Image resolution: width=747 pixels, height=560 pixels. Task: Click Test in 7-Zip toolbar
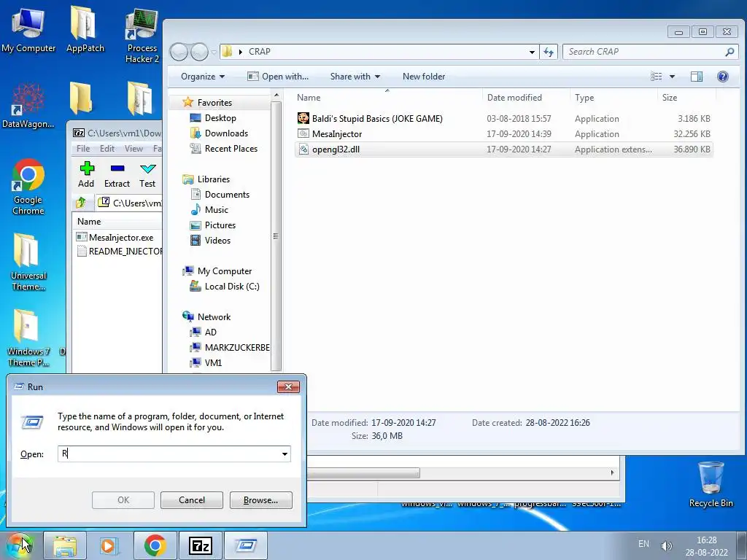tap(147, 175)
